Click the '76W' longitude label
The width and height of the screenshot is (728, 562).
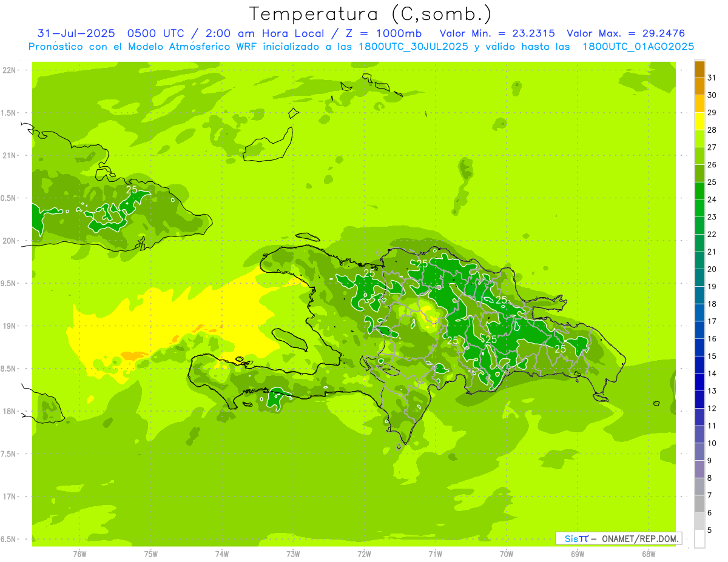point(79,554)
